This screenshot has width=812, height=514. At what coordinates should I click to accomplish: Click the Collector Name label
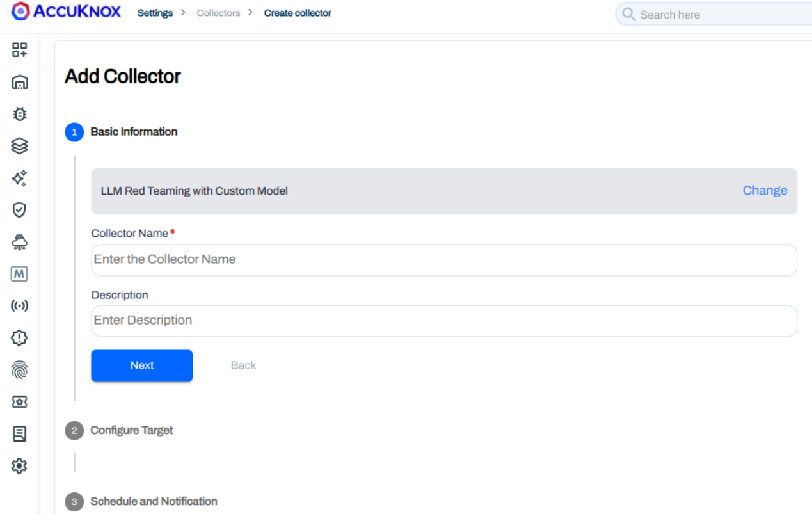pos(130,234)
